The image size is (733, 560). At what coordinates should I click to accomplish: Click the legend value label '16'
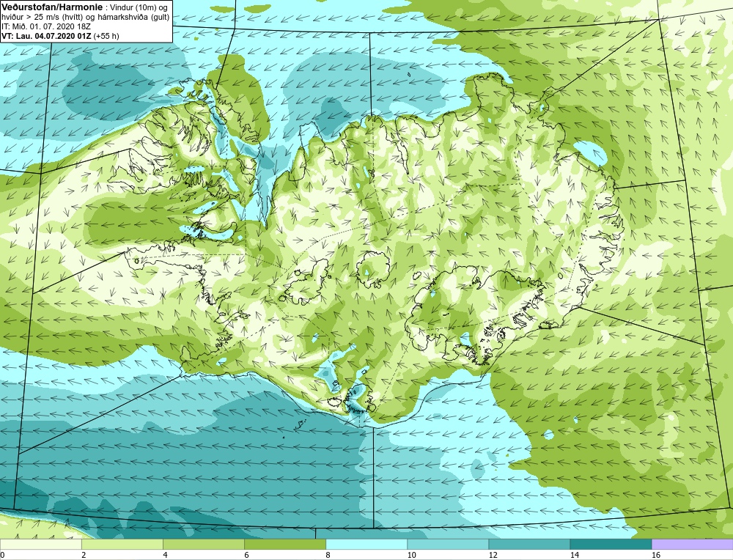coord(656,555)
